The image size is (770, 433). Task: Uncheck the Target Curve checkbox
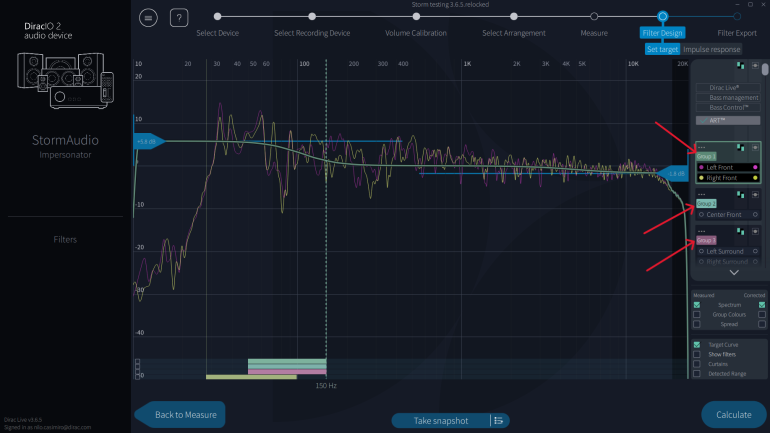[x=698, y=344]
